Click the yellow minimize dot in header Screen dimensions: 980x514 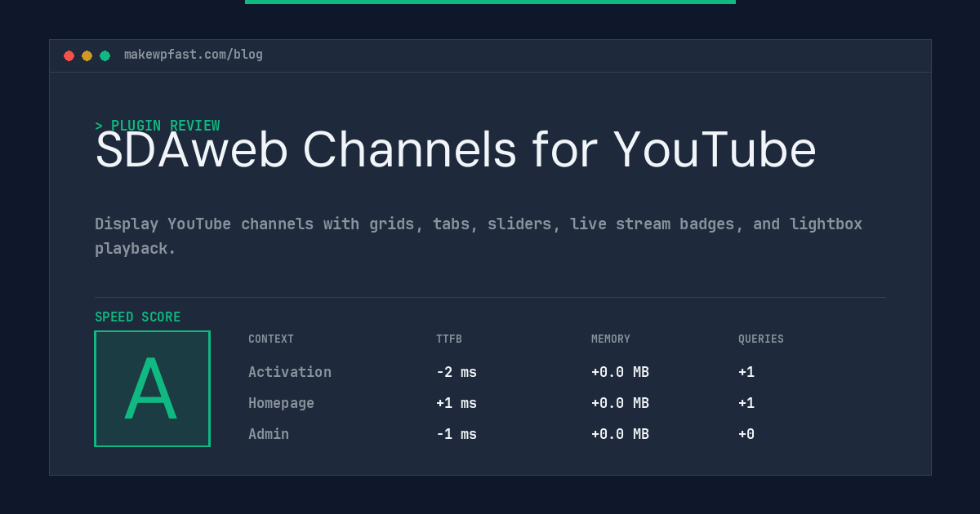(x=87, y=55)
